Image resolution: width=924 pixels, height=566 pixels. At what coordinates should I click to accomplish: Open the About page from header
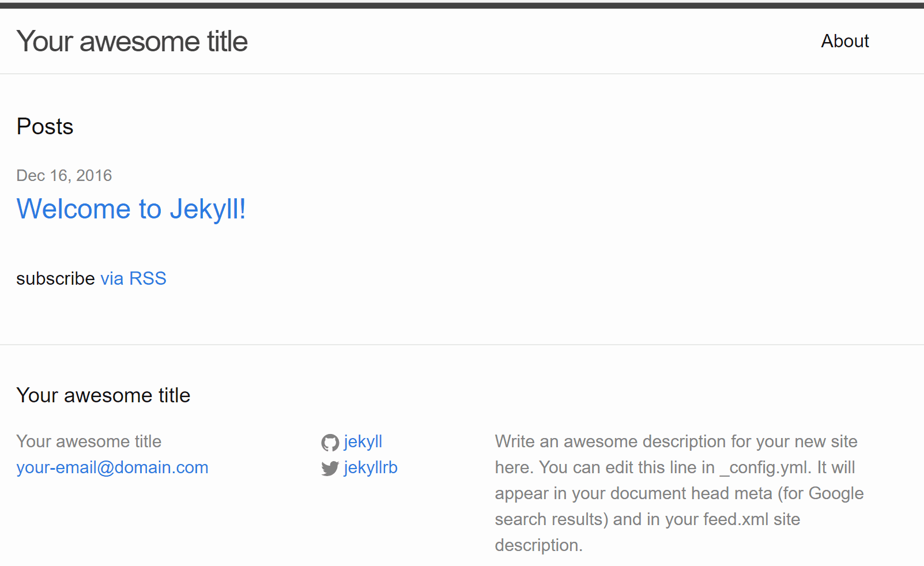coord(844,41)
